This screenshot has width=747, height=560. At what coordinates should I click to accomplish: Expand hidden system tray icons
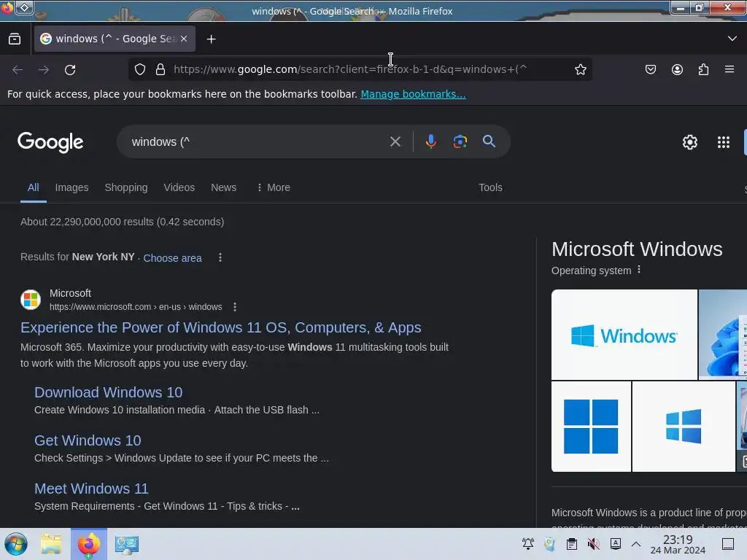pos(636,544)
